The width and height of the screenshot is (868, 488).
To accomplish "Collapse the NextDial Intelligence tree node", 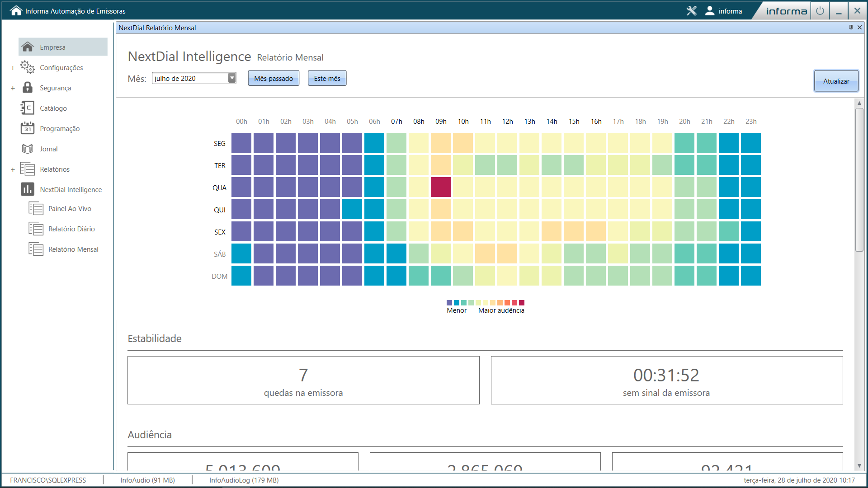I will [x=12, y=190].
